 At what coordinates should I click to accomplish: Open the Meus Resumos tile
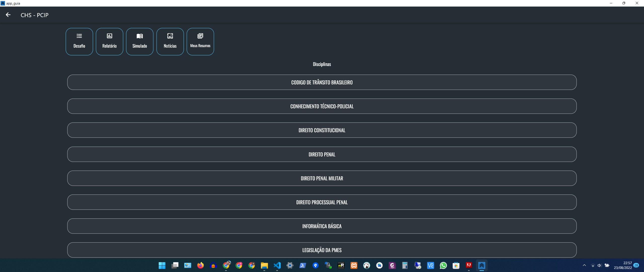pos(200,42)
